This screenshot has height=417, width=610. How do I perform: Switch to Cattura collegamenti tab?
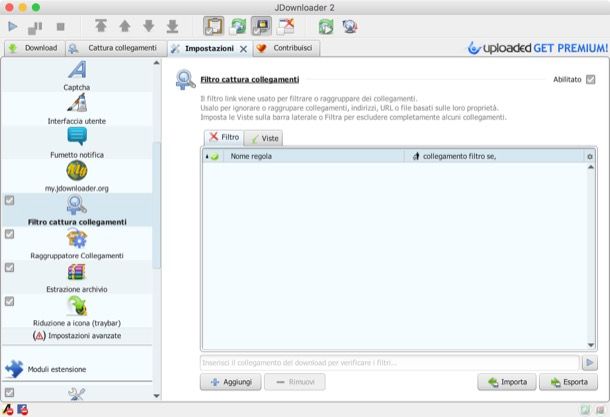(116, 48)
